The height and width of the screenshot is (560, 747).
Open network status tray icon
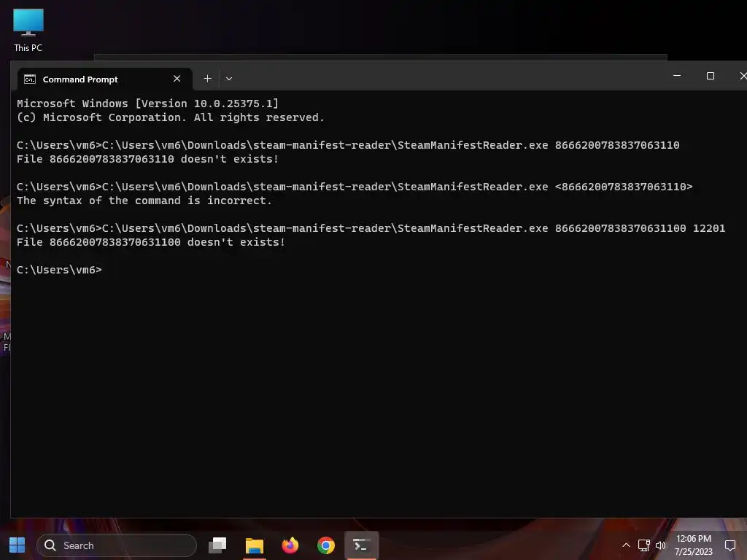(643, 545)
